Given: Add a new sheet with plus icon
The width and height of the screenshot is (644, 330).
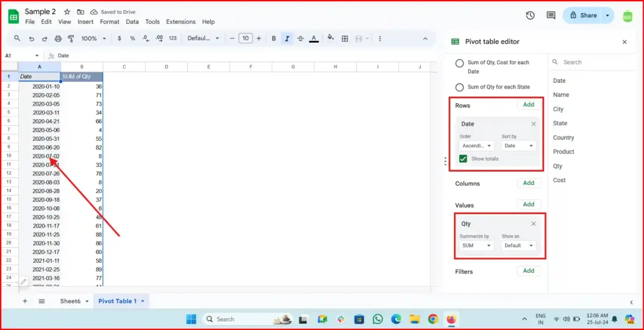Looking at the screenshot, I should (25, 301).
